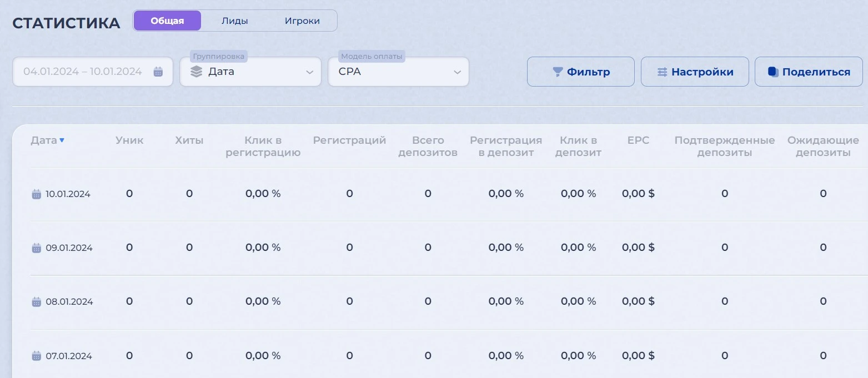The image size is (868, 378).
Task: Click calendar icon beside 08.01.2024 row
Action: tap(37, 302)
